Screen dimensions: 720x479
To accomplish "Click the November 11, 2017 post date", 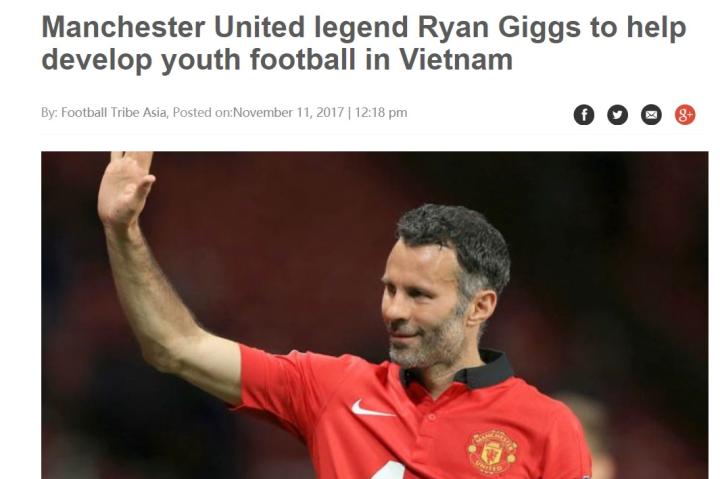I will click(288, 113).
